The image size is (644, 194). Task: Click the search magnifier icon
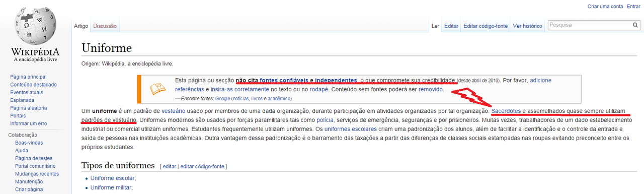635,25
